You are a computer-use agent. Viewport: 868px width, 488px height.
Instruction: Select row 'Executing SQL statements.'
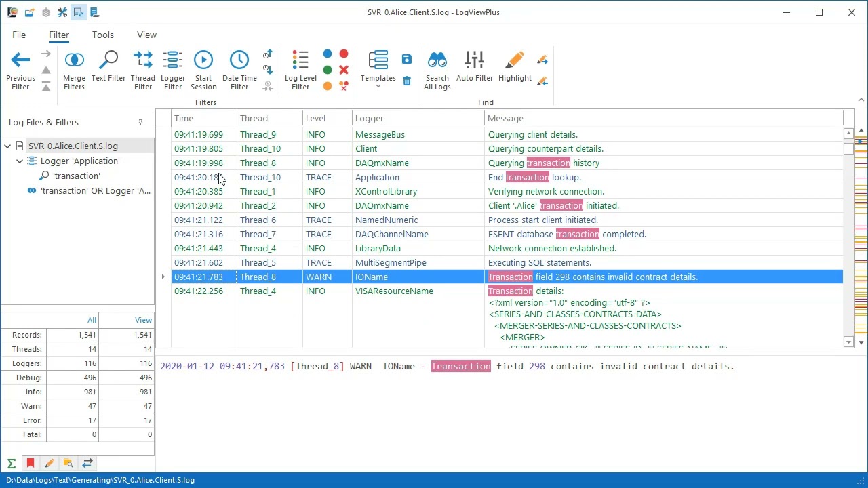click(x=507, y=262)
